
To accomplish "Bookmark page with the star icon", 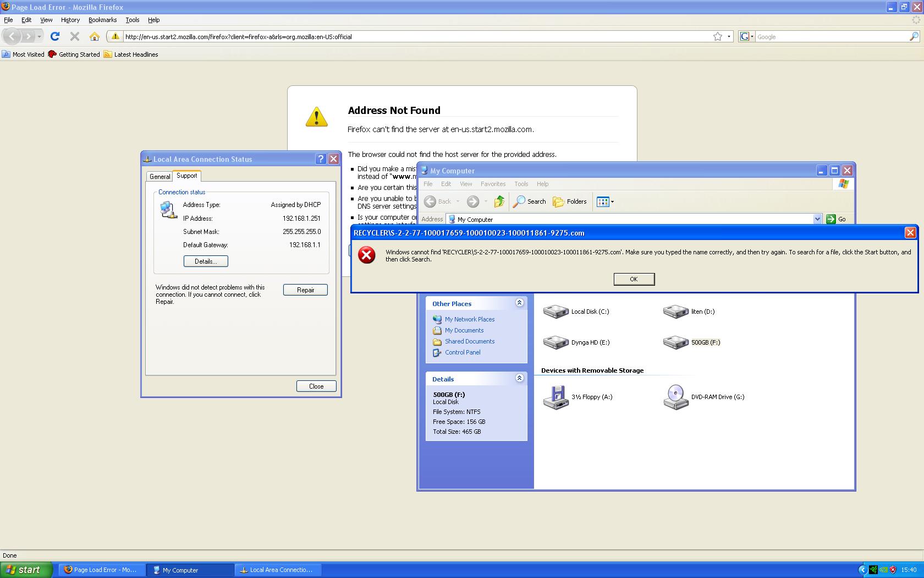I will click(718, 37).
